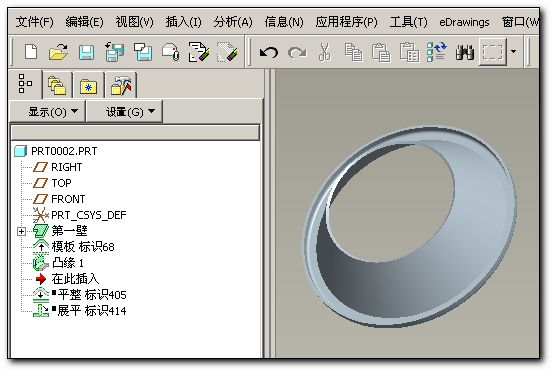553x372 pixels.
Task: Click the 在此插入 marker
Action: (75, 279)
